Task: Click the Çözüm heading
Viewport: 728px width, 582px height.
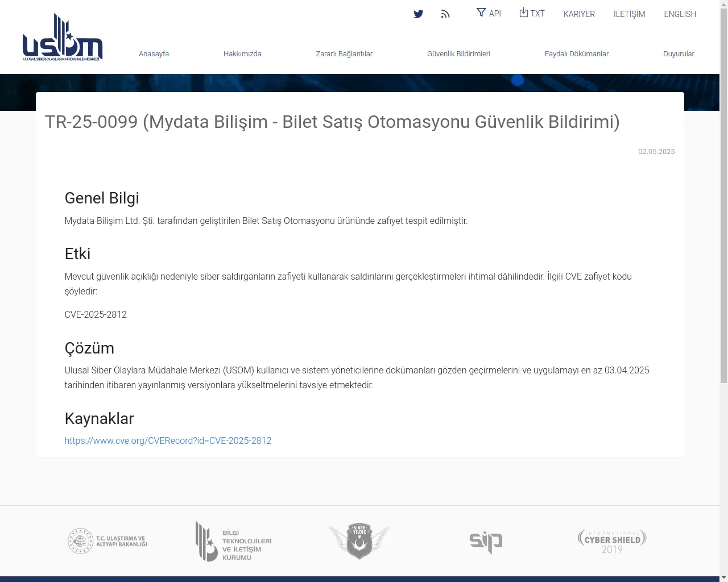Action: pos(89,348)
